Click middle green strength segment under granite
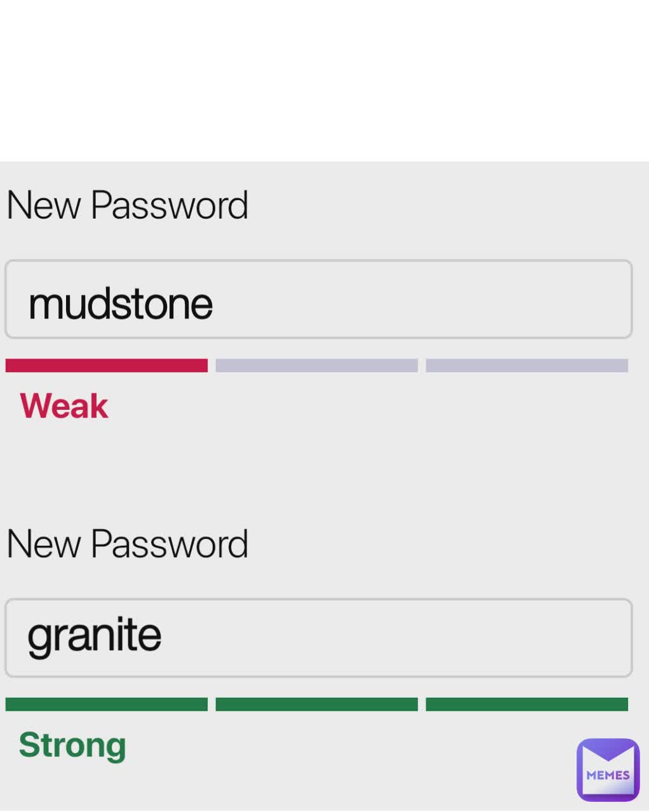Image resolution: width=649 pixels, height=812 pixels. (x=317, y=704)
